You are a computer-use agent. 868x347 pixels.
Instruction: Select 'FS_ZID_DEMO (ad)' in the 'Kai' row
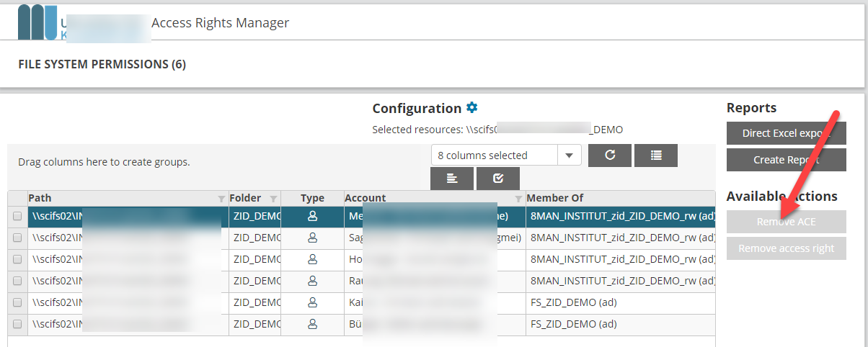pos(573,302)
